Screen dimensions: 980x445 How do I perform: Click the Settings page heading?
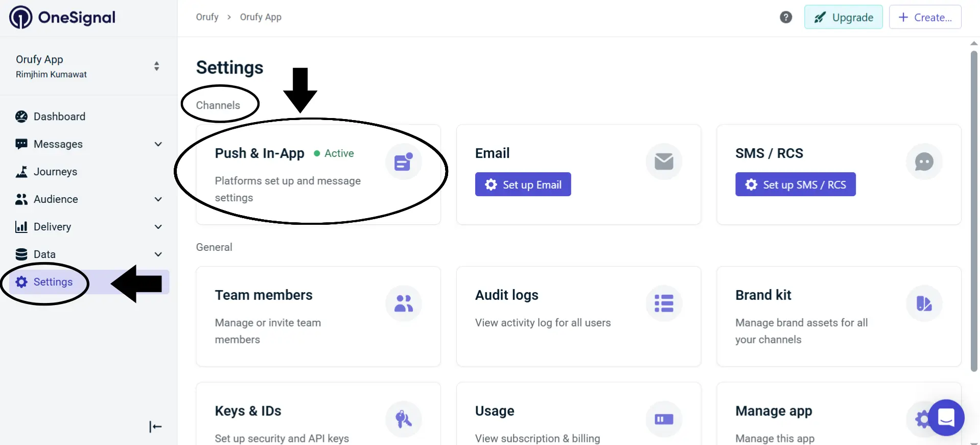[230, 67]
